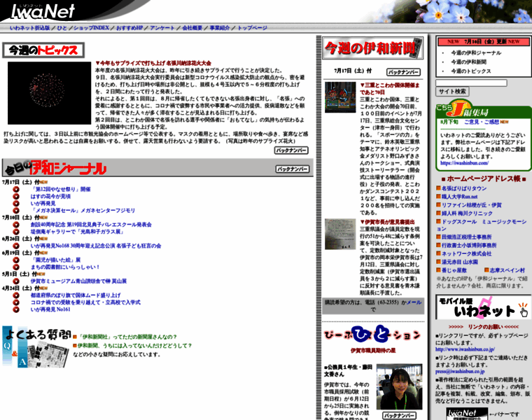This screenshot has width=532, height=420.
Task: Click the 意見書 document photo thumbnail
Action: coord(340,234)
